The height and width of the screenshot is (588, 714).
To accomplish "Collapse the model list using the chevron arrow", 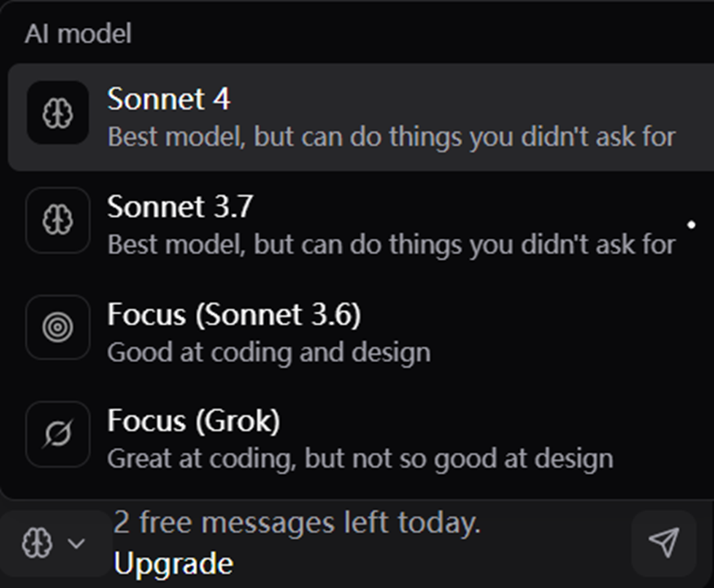I will pos(76,543).
